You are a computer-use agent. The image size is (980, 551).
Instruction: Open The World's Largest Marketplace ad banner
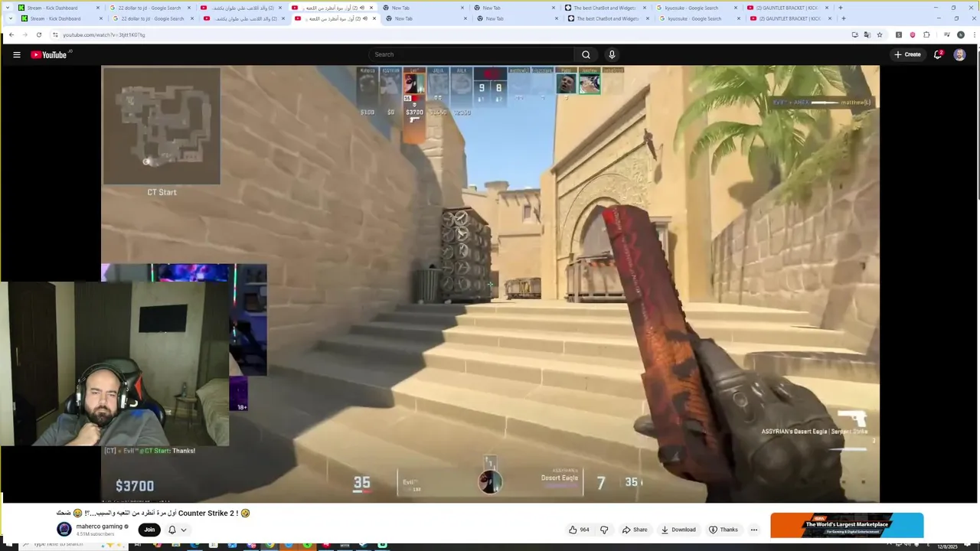(847, 526)
